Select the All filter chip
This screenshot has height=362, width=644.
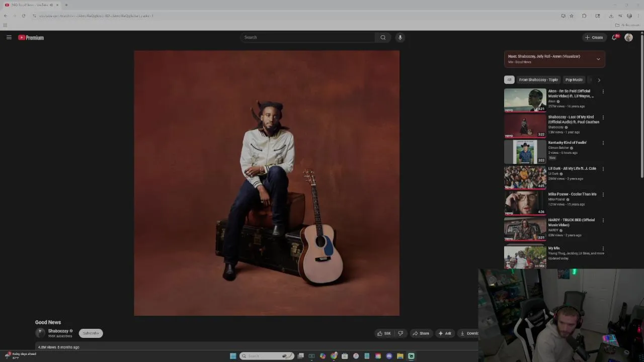click(x=509, y=80)
